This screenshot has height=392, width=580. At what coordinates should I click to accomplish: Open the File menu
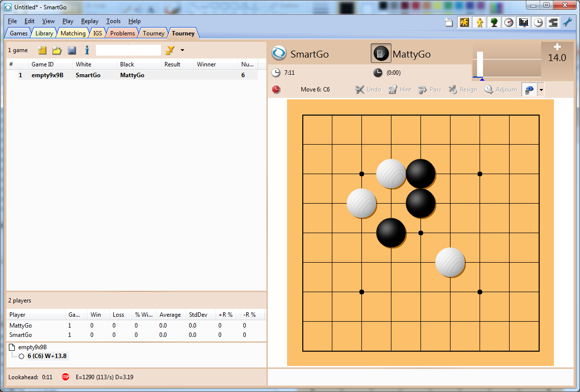[12, 21]
